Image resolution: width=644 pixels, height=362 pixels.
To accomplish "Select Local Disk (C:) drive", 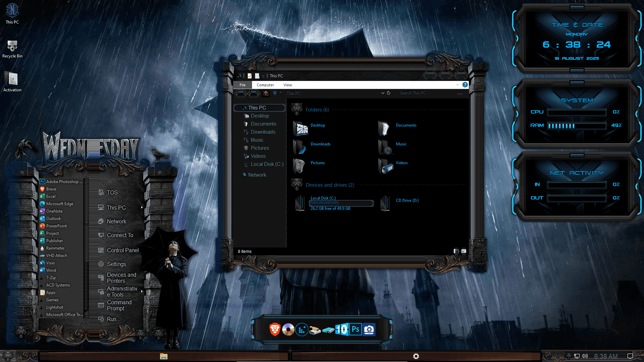I will pos(334,203).
